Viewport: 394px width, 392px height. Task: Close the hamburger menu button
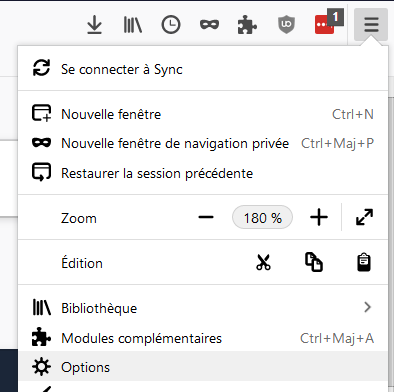[x=371, y=25]
